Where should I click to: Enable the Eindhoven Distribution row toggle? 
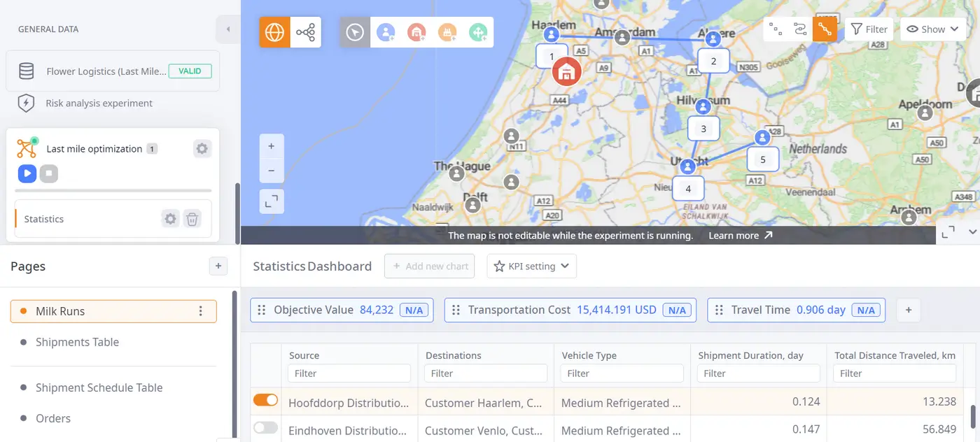coord(265,428)
